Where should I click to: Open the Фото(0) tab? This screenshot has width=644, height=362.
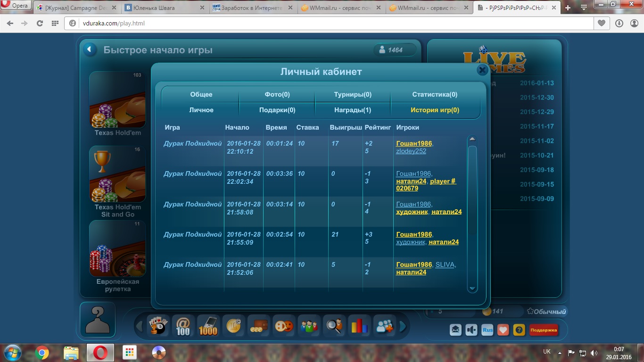click(277, 94)
